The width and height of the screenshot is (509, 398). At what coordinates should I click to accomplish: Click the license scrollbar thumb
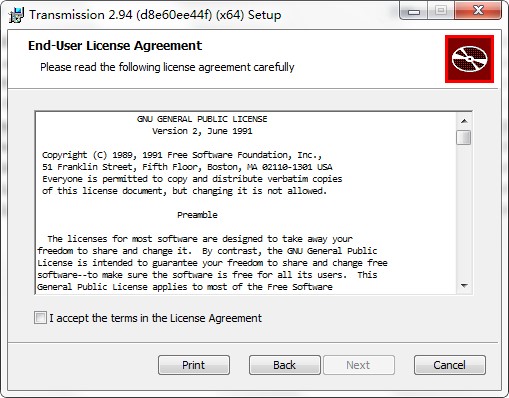(464, 137)
